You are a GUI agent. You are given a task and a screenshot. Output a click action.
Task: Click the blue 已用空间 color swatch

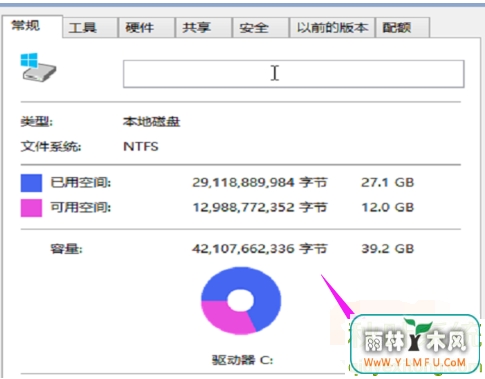(31, 183)
